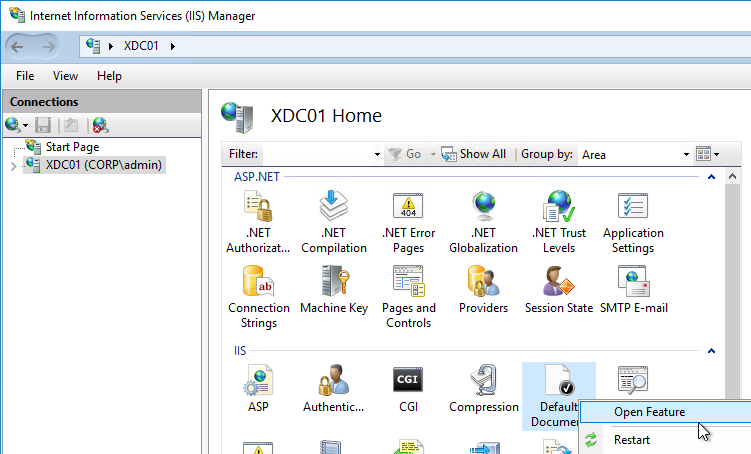Click the server icon in the address bar
The image size is (751, 454).
click(93, 46)
